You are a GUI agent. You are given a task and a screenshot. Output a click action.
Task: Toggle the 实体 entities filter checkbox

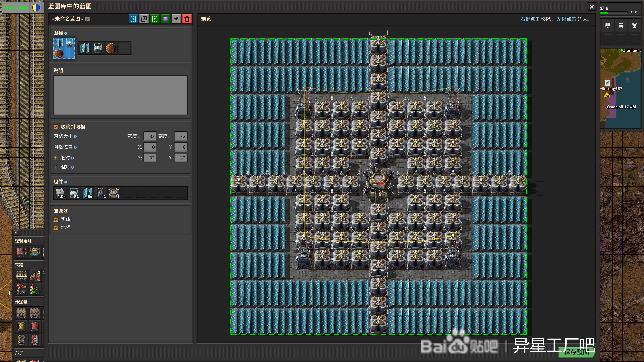(x=56, y=219)
